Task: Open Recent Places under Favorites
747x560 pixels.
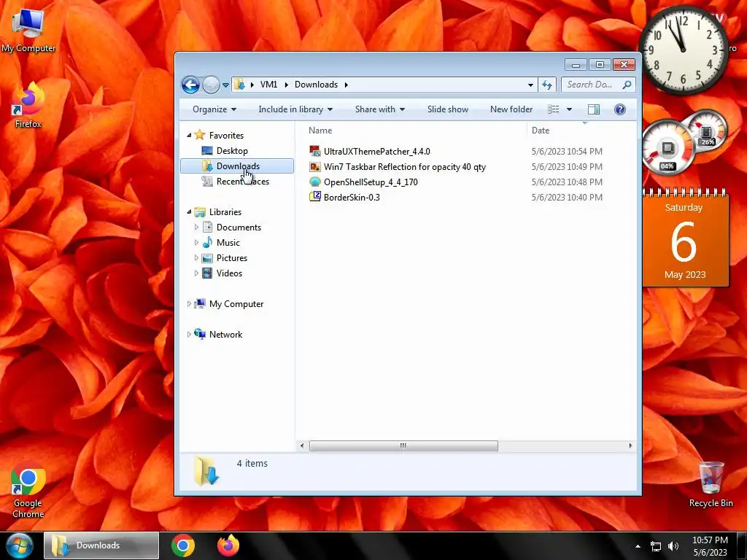Action: coord(242,181)
